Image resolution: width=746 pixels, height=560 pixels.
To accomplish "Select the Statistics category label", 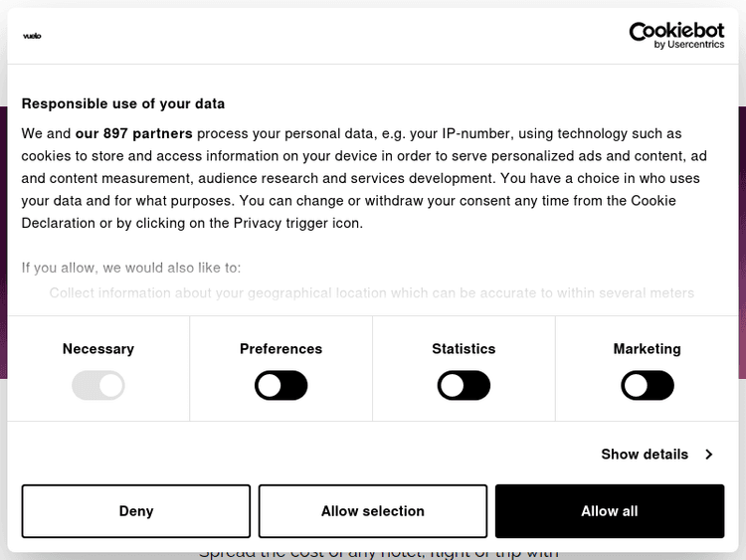I will point(464,349).
